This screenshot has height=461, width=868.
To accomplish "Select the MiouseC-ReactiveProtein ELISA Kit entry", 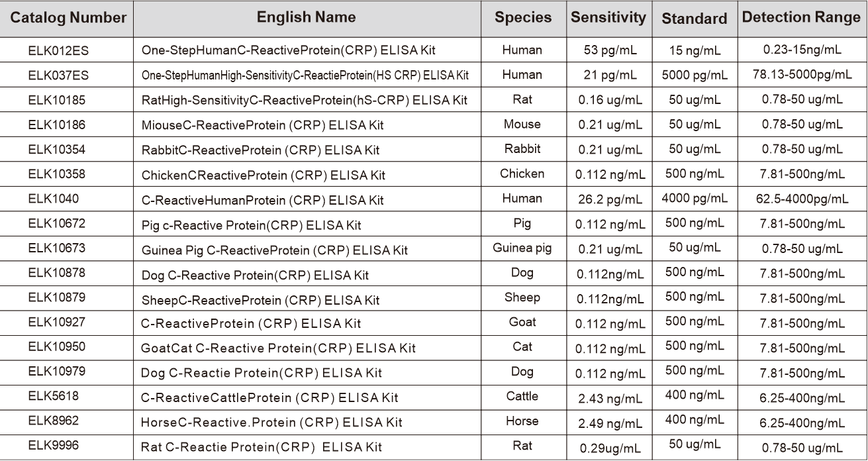I will [x=262, y=125].
